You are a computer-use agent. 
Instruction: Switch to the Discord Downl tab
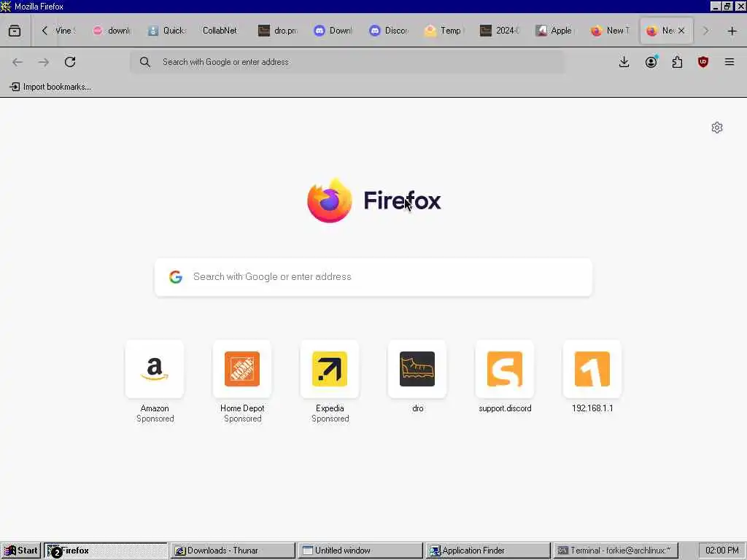pos(333,31)
